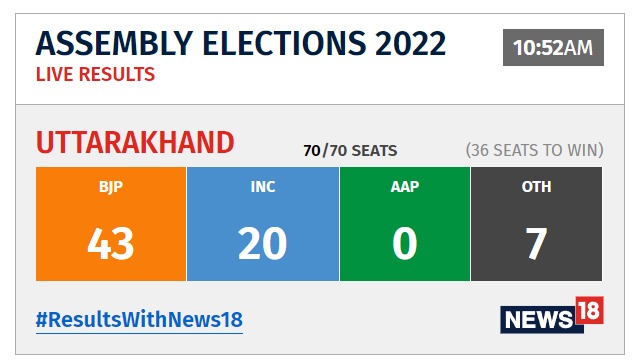634x363 pixels.
Task: Click the INC party label
Action: coord(263,187)
